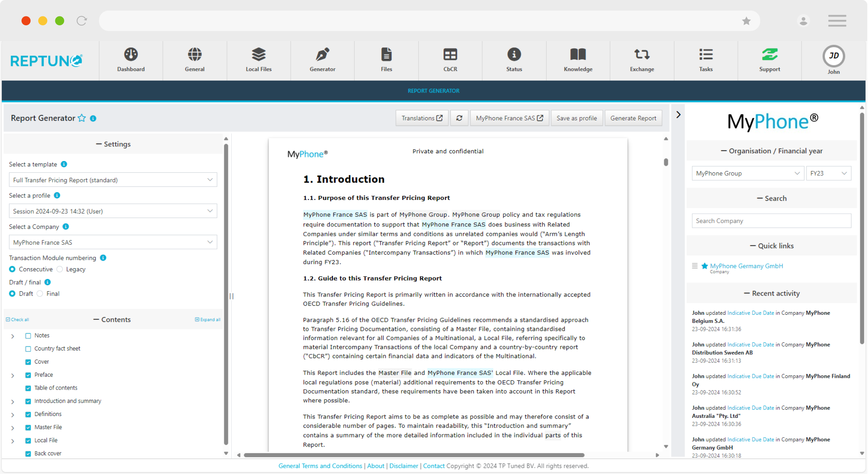Click the Search Company input field

tap(771, 221)
